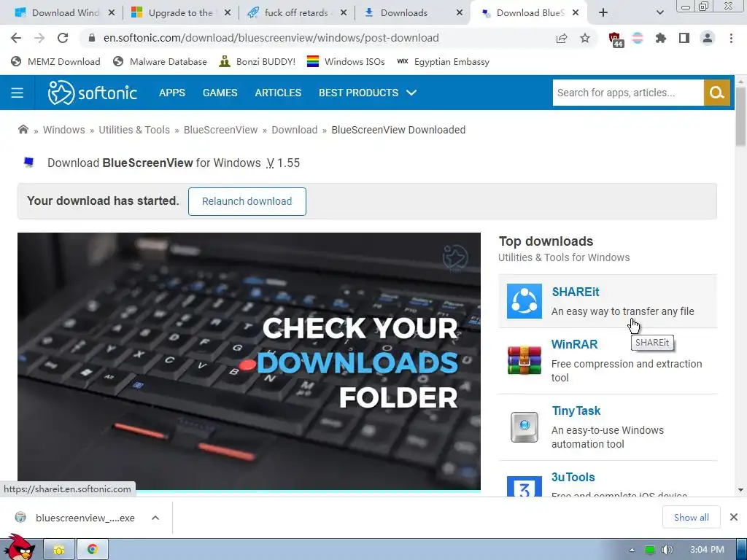This screenshot has width=747, height=560.
Task: Open GAMES in Softonic navigation
Action: tap(220, 93)
